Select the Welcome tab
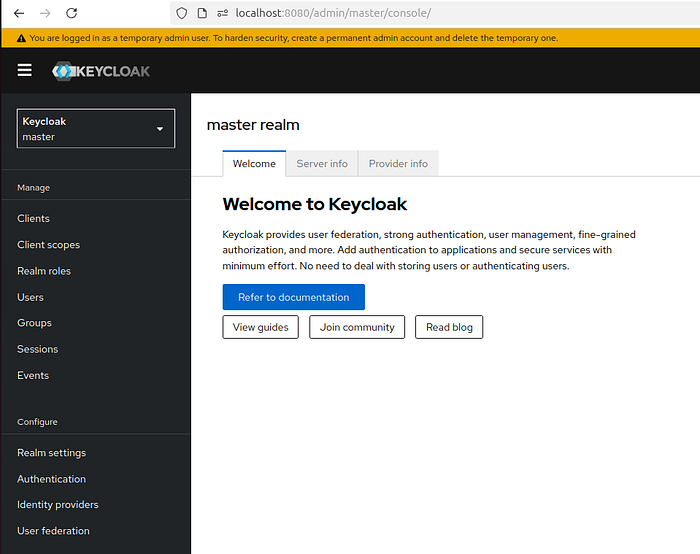 tap(254, 164)
